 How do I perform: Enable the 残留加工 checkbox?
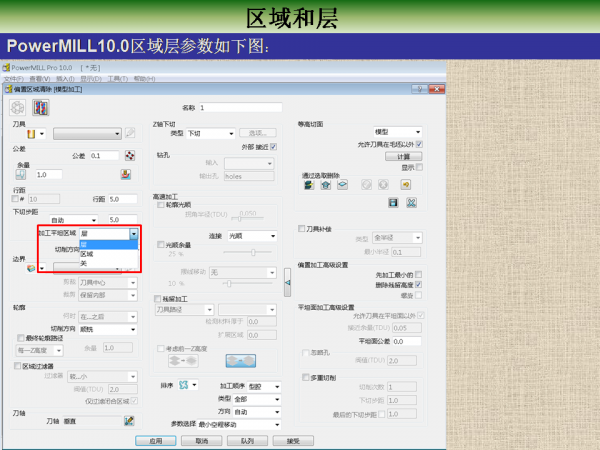point(157,298)
